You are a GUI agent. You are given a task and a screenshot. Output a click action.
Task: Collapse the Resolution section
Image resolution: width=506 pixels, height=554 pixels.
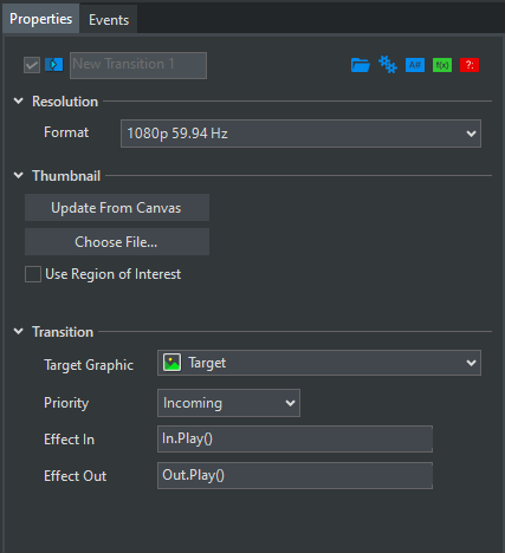[18, 101]
